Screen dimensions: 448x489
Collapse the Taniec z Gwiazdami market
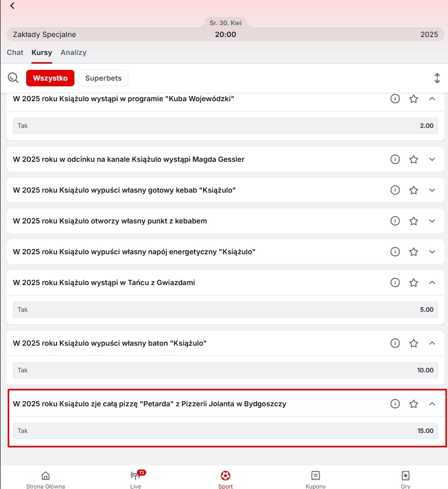(432, 283)
